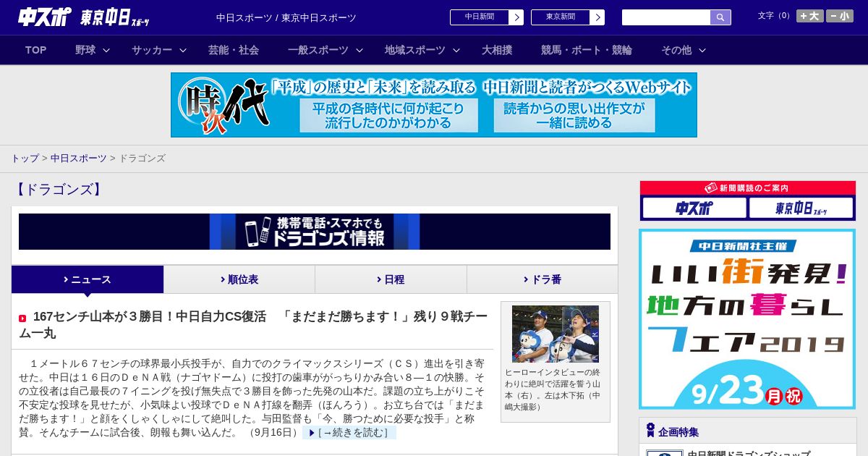
Task: Decrease text size with 小 button
Action: click(840, 16)
